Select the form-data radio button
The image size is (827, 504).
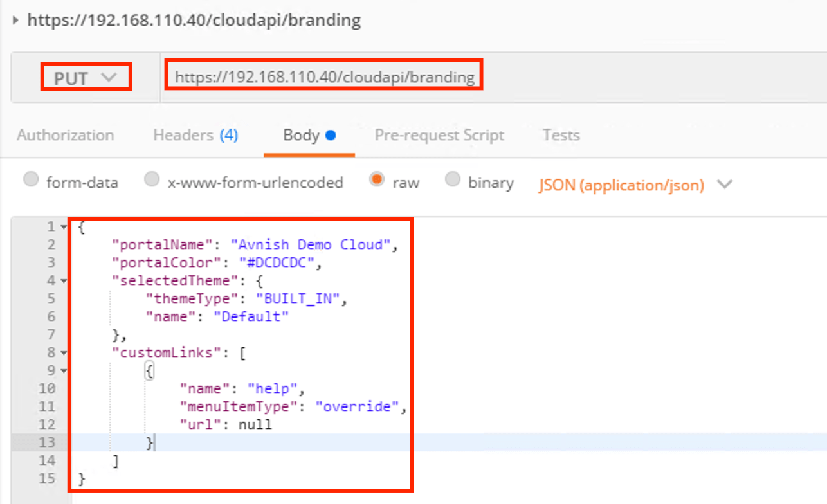tap(31, 180)
